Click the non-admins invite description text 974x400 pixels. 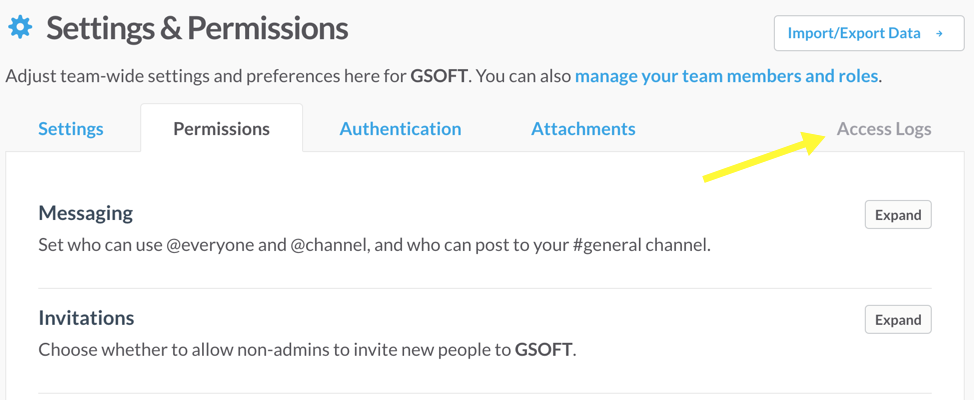pyautogui.click(x=275, y=350)
